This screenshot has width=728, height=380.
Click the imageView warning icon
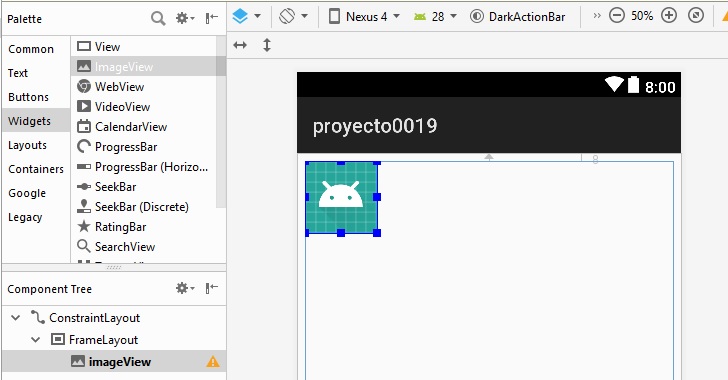tap(213, 361)
